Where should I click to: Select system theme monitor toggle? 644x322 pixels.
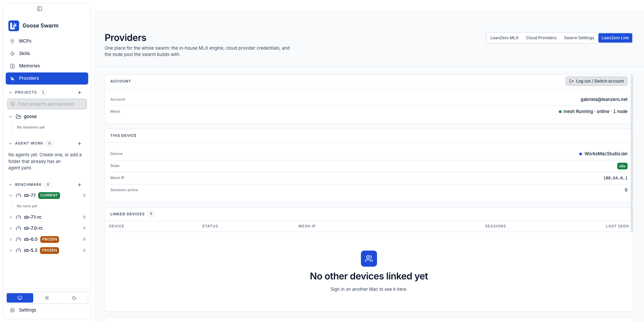pyautogui.click(x=20, y=298)
